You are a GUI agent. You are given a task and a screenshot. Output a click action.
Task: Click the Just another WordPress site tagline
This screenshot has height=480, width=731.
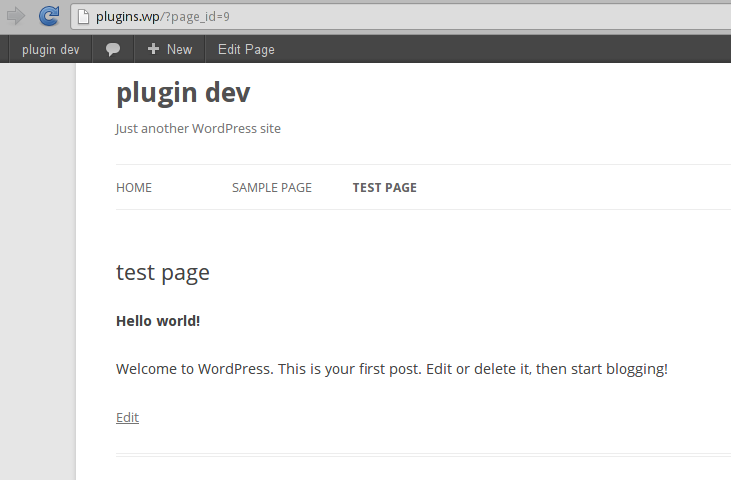[x=198, y=129]
